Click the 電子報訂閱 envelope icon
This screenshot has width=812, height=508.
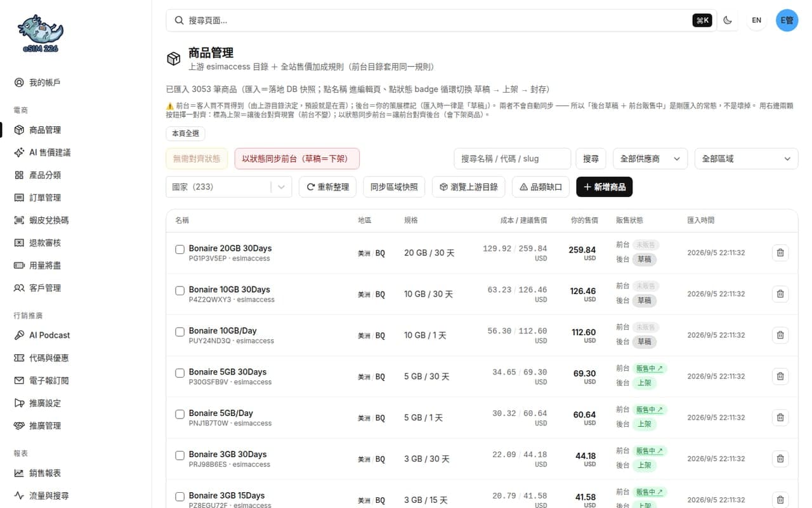pyautogui.click(x=19, y=380)
